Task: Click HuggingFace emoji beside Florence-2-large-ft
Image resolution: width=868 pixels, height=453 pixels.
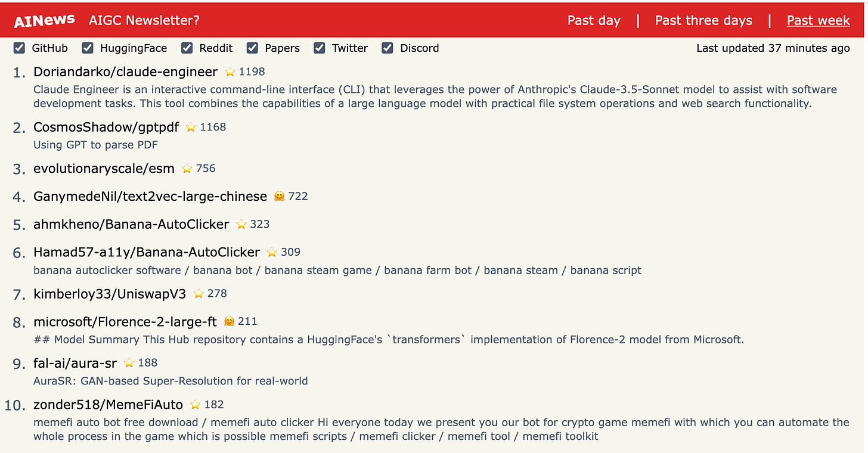Action: (x=229, y=322)
